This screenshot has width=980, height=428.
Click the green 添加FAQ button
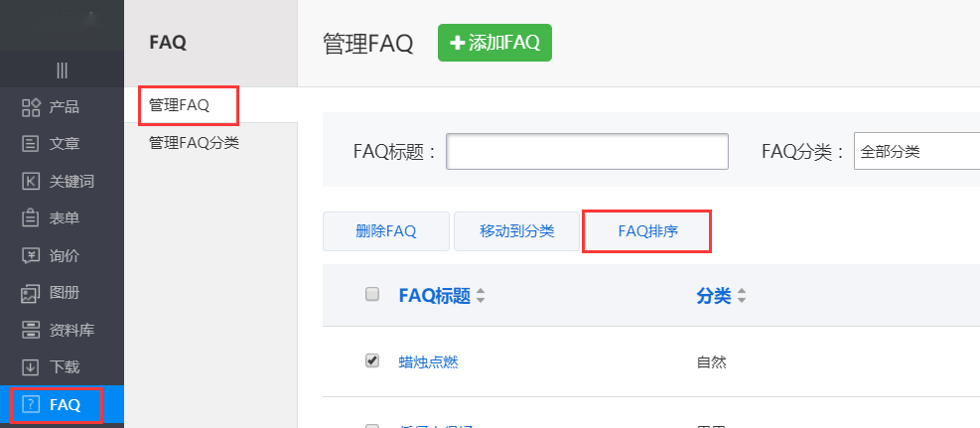494,43
